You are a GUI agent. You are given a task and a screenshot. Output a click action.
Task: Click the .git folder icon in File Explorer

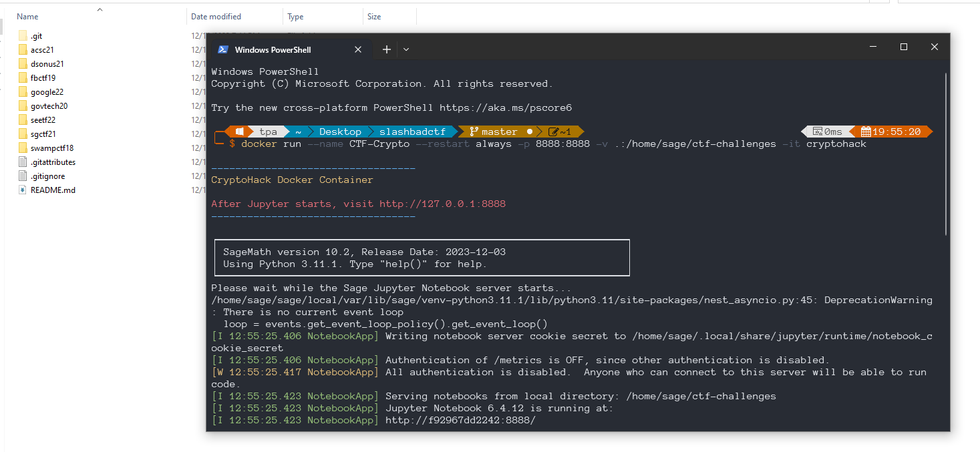(x=23, y=36)
